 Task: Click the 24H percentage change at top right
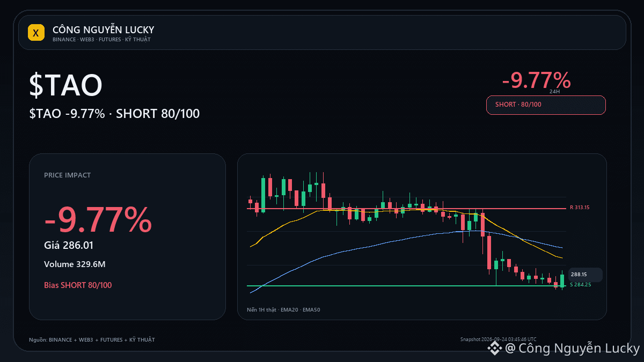(x=536, y=80)
